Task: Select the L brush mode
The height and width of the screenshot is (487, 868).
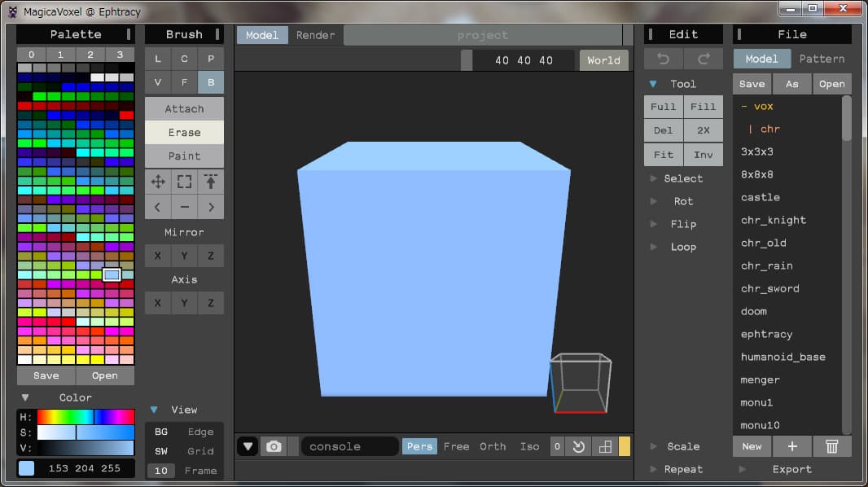Action: point(158,59)
